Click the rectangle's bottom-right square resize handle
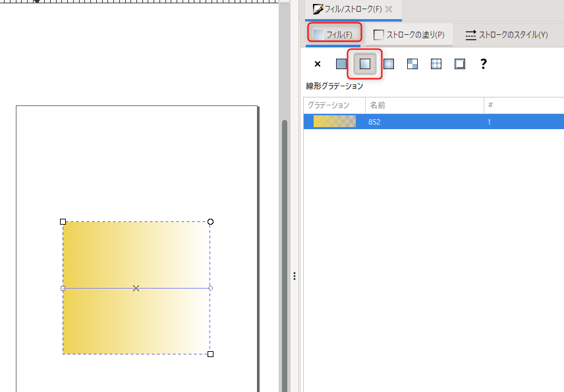The height and width of the screenshot is (392, 564). tap(210, 354)
